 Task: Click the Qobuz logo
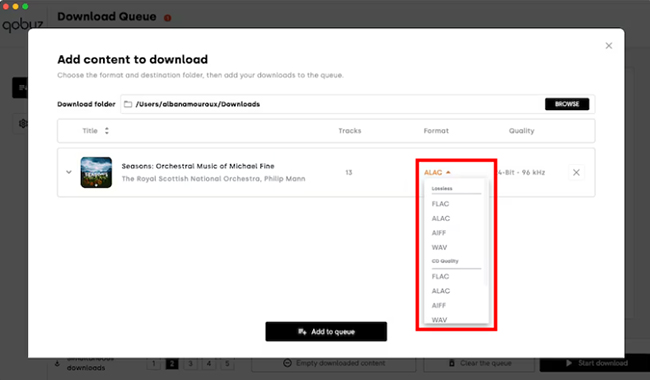[22, 24]
